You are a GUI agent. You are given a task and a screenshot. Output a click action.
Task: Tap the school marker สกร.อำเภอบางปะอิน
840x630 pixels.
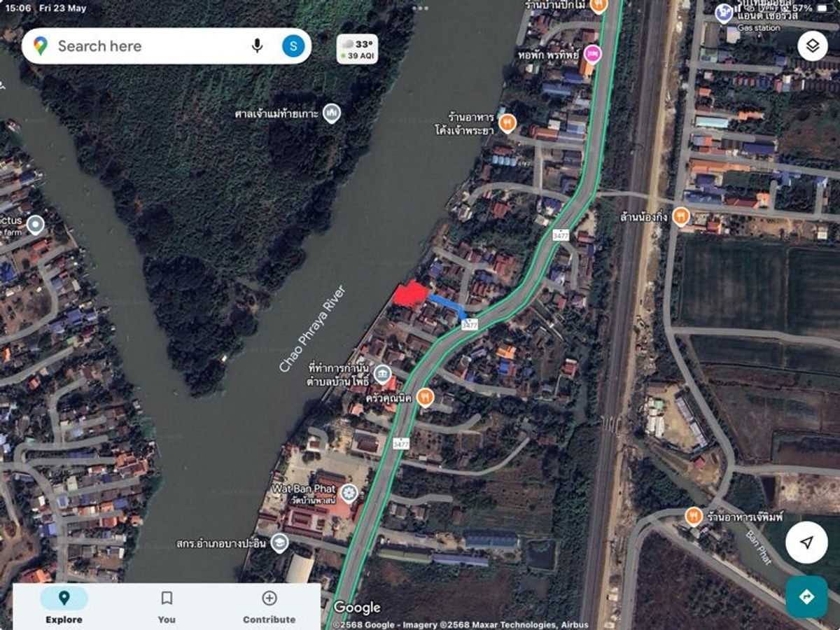pos(279,542)
